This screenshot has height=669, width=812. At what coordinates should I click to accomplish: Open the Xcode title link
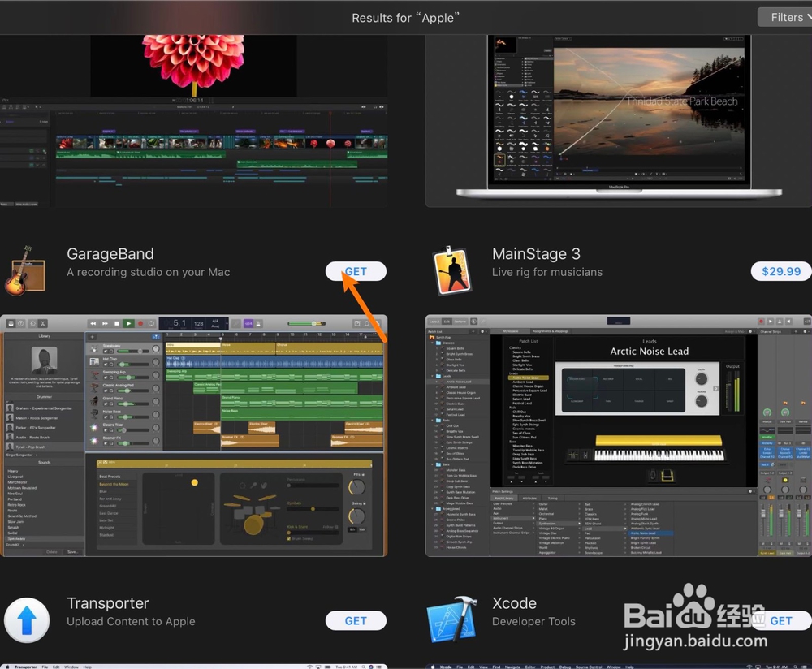514,603
